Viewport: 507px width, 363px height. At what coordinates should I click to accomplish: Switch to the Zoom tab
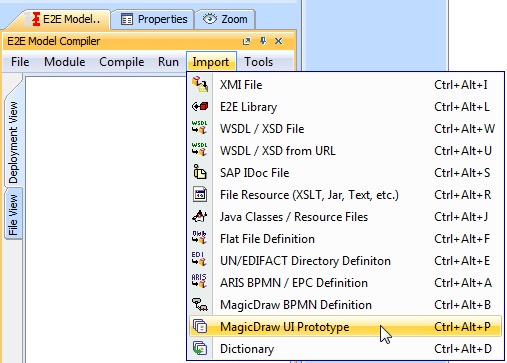click(226, 19)
